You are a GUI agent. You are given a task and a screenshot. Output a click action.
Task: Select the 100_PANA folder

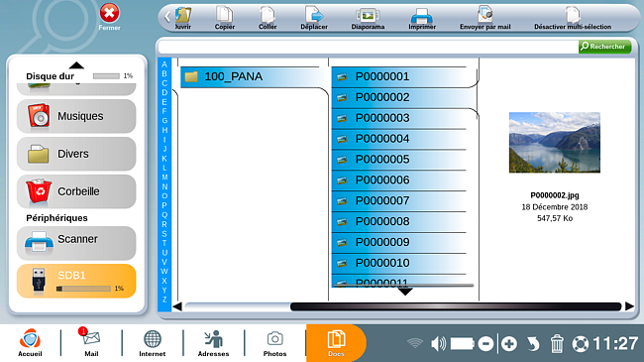250,77
